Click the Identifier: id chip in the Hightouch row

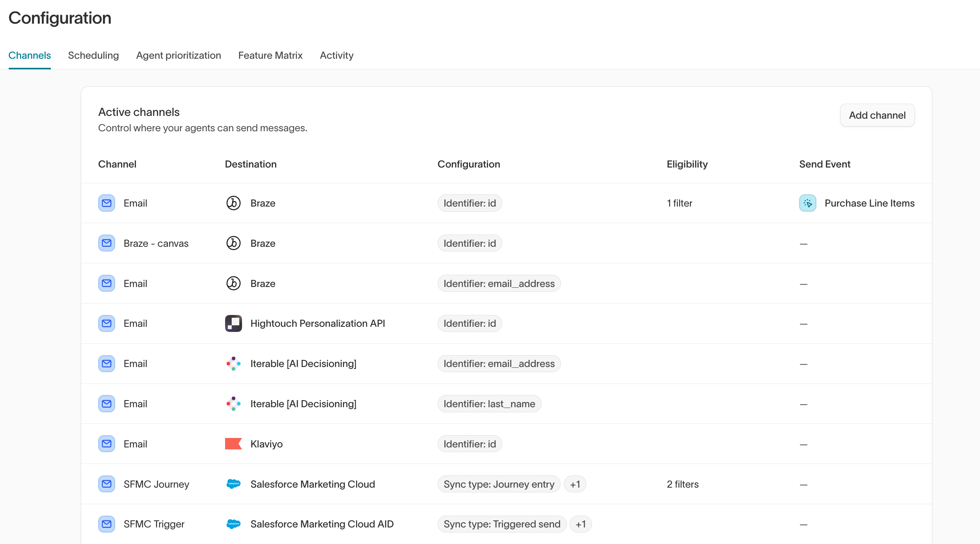[x=470, y=323]
